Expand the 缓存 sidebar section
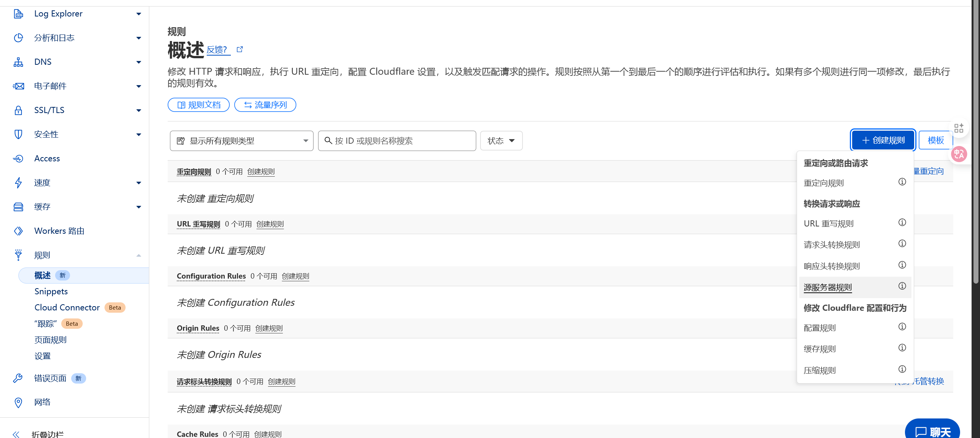 [x=139, y=207]
